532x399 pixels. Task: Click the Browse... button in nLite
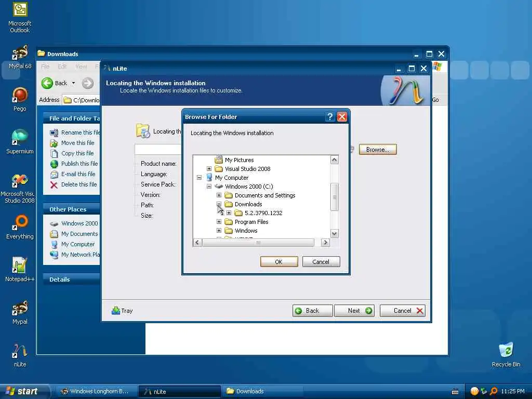pyautogui.click(x=378, y=150)
